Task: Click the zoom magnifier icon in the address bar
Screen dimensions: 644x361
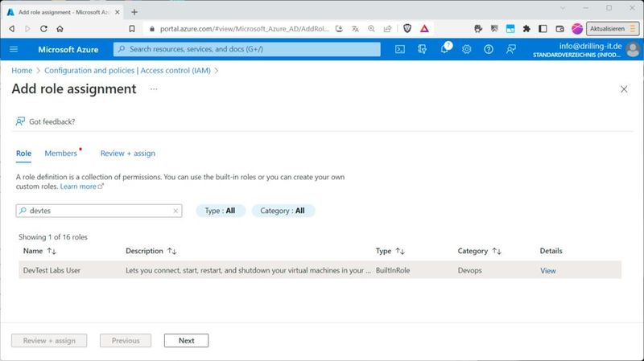Action: (x=371, y=29)
